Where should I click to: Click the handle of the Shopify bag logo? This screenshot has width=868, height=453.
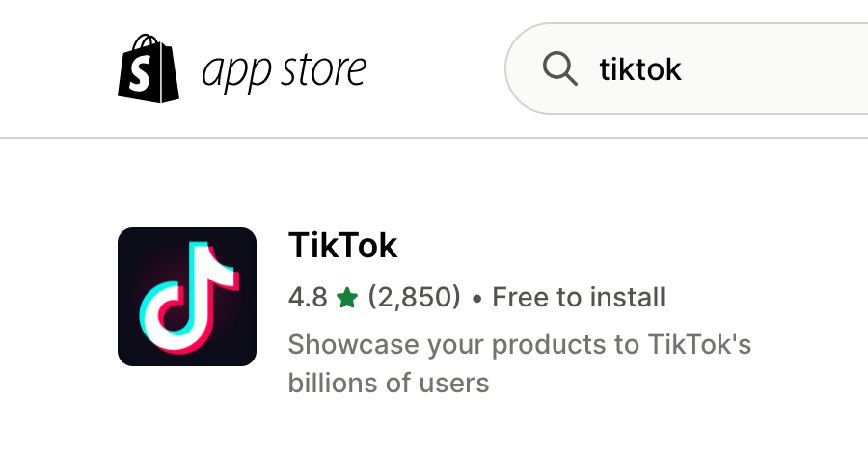click(146, 44)
